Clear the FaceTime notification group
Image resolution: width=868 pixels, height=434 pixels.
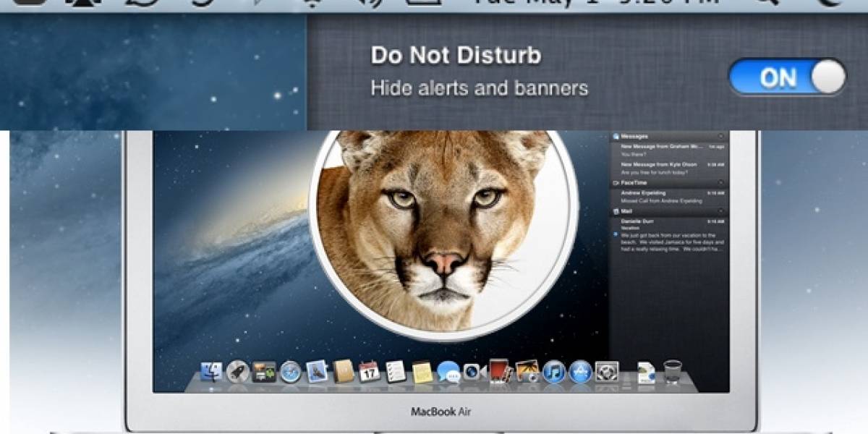[720, 182]
